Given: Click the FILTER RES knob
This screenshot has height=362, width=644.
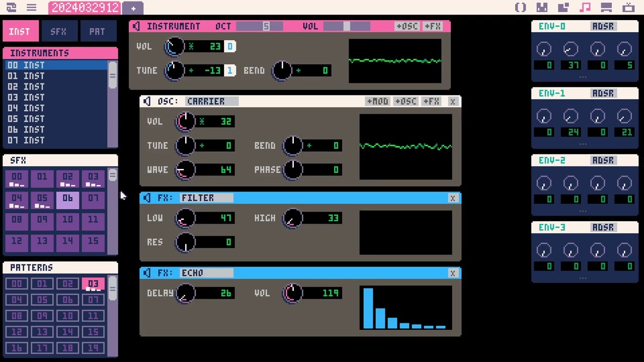Looking at the screenshot, I should pyautogui.click(x=186, y=242).
